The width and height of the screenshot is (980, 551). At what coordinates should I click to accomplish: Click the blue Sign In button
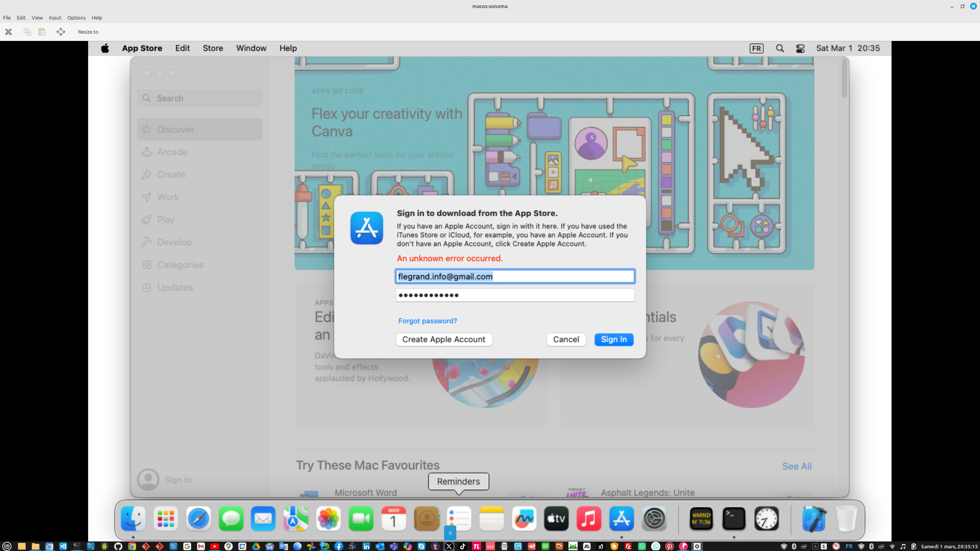[x=614, y=339]
